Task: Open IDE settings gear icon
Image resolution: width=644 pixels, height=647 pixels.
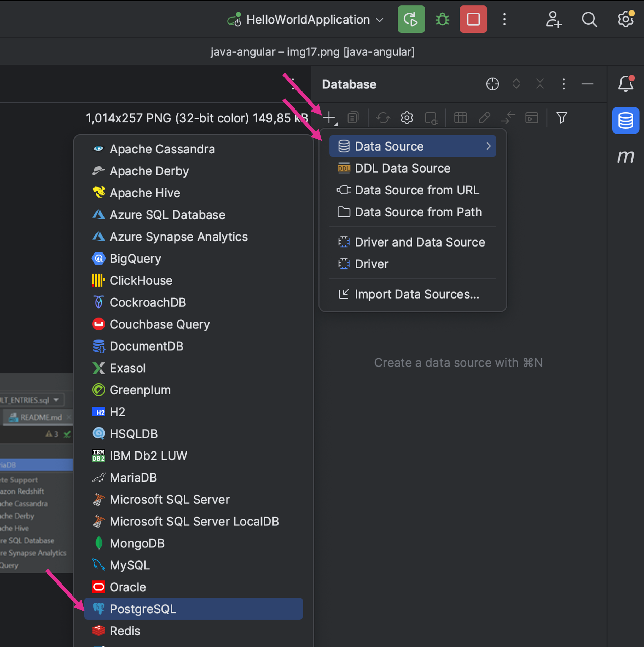Action: tap(625, 19)
